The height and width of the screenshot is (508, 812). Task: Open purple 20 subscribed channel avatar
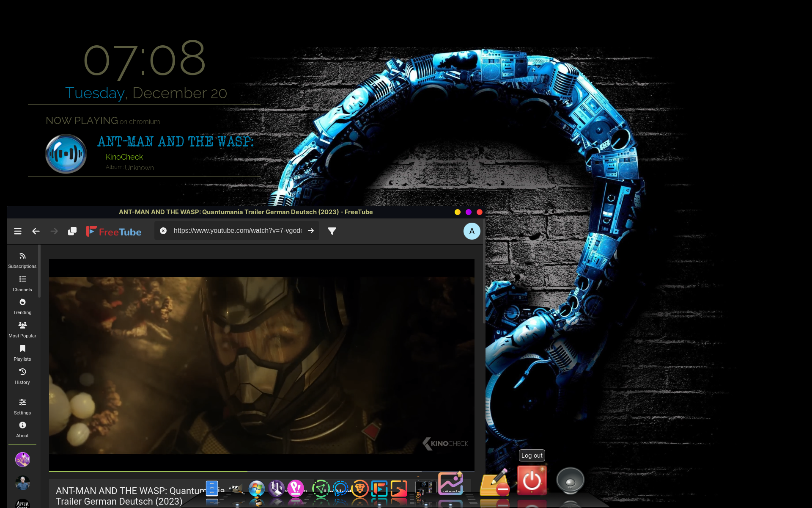23,459
